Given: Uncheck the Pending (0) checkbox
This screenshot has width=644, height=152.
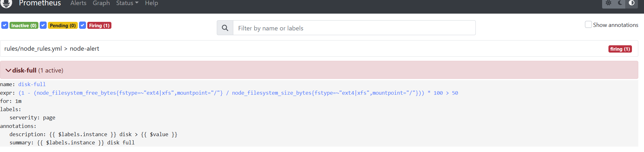Looking at the screenshot, I should 43,25.
